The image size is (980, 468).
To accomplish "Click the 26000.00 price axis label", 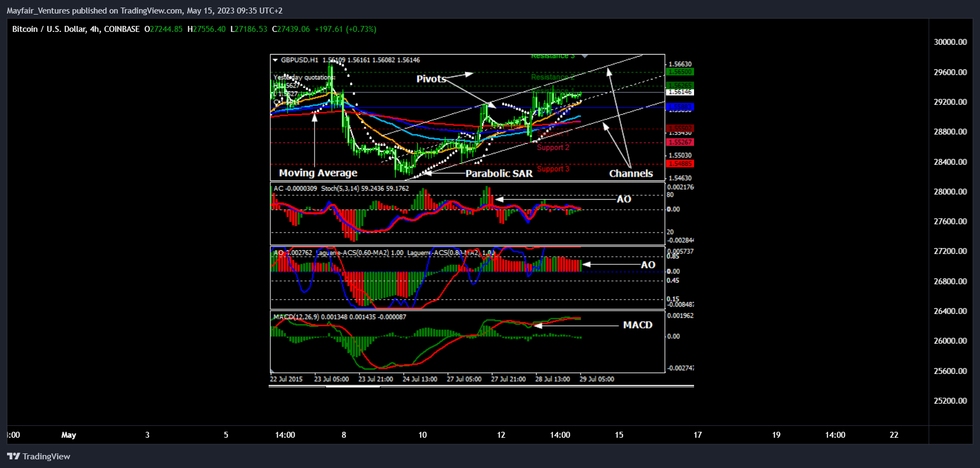I will click(950, 340).
